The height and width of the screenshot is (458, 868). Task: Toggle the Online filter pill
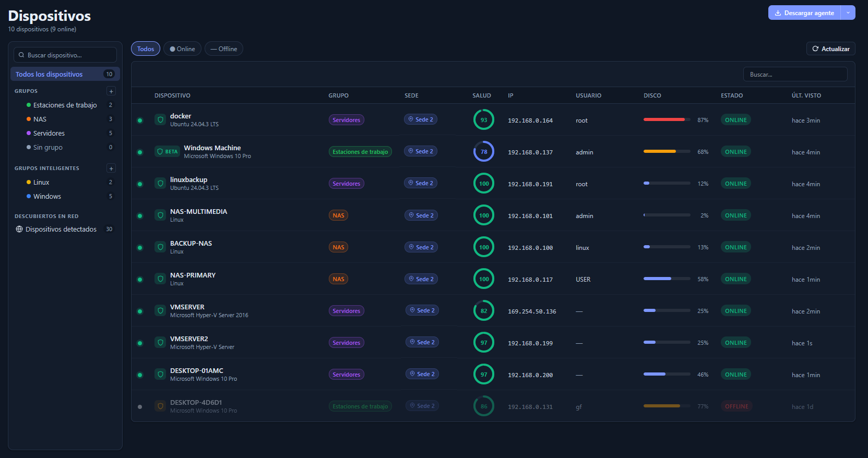[182, 49]
